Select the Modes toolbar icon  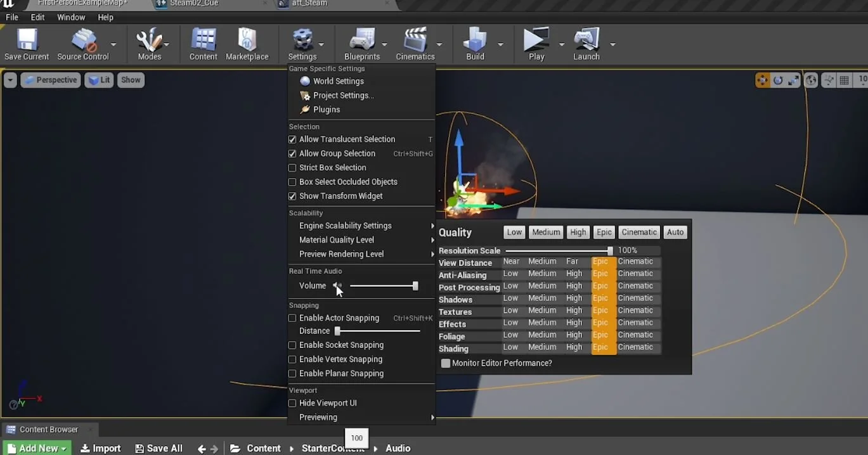pos(150,39)
